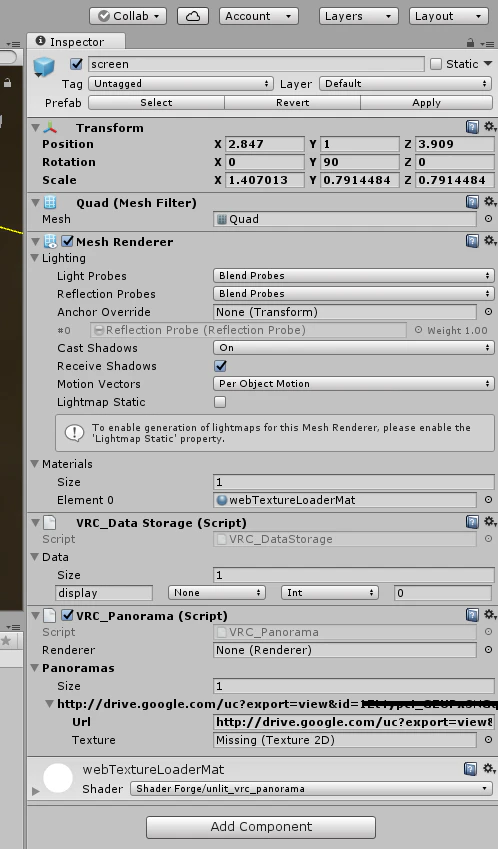Click the 'display' data name field
The image size is (498, 849).
coord(103,593)
